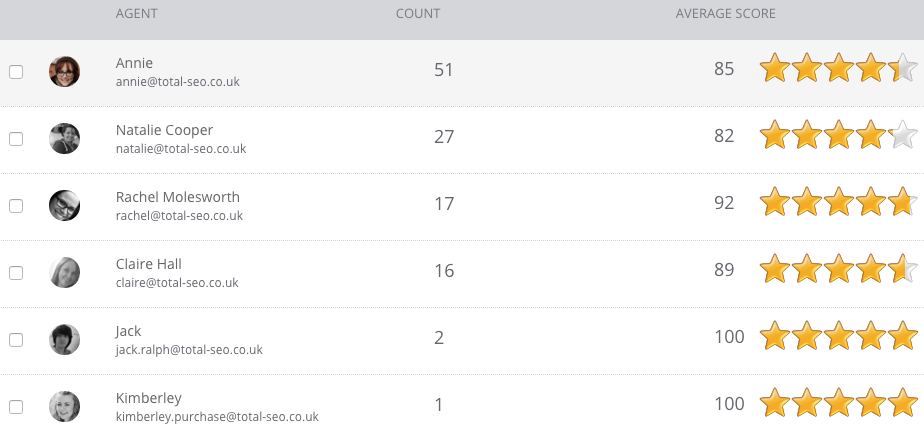Click Jack's avatar photo
This screenshot has height=437, width=924.
point(64,339)
